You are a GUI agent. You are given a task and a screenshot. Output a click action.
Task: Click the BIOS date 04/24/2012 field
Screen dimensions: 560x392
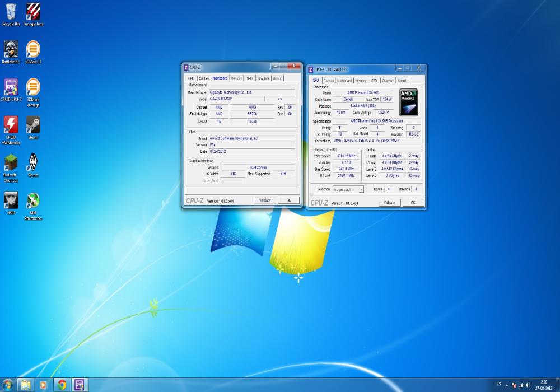[x=251, y=152]
